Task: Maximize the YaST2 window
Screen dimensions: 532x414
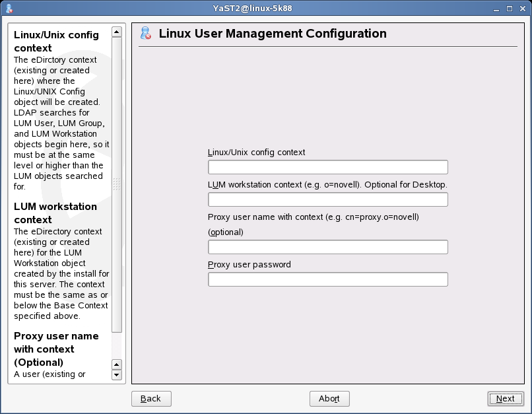Action: [510, 9]
